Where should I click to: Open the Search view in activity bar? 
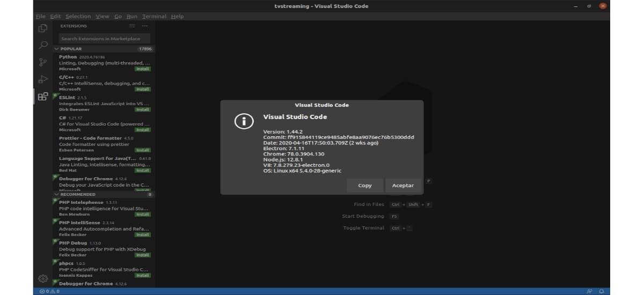[x=43, y=45]
